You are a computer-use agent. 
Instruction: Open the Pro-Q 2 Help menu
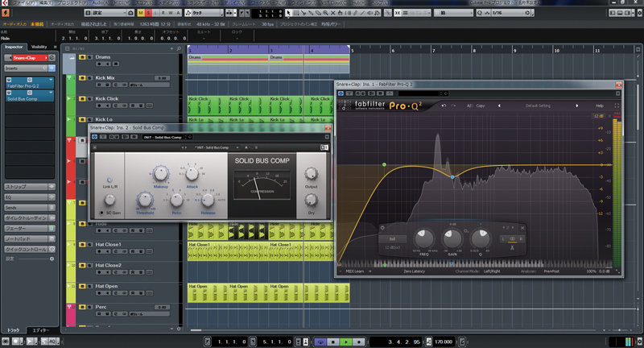tap(599, 106)
